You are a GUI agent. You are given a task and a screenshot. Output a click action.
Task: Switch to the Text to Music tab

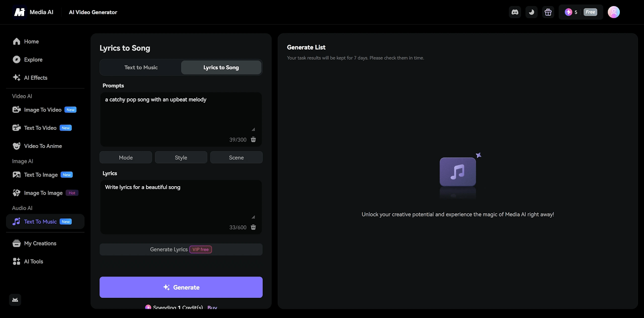coord(141,67)
